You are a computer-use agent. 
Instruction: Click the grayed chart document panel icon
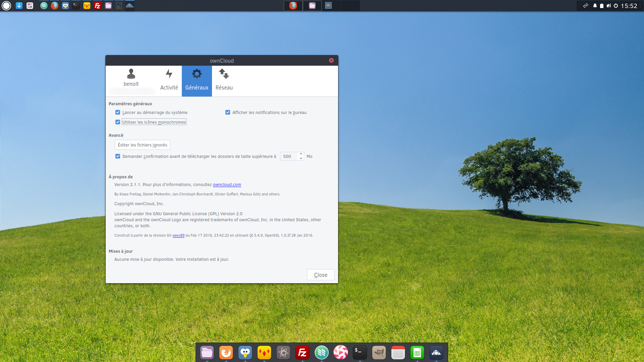pos(119,6)
